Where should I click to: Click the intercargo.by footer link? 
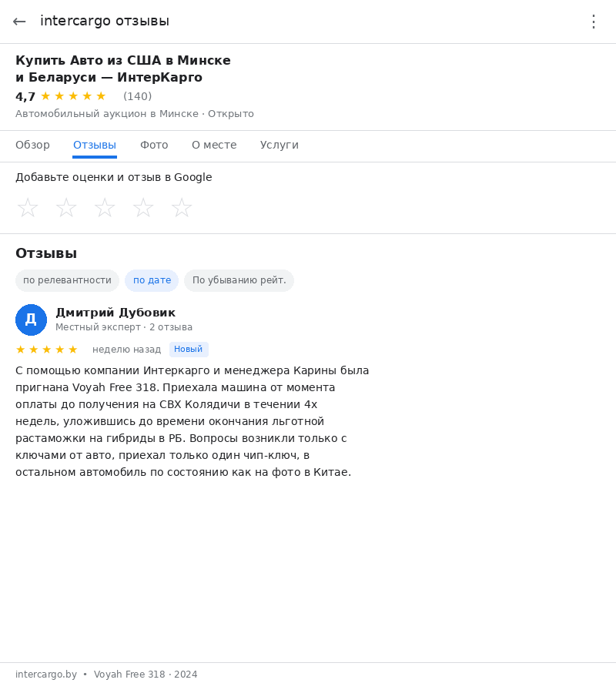(x=46, y=675)
